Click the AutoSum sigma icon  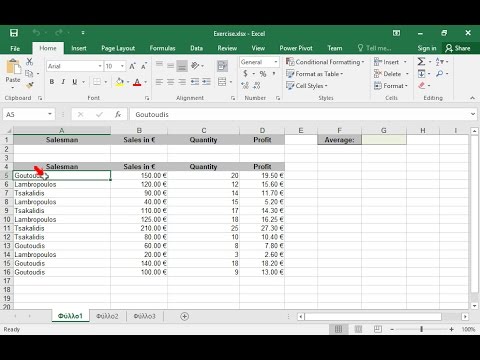[x=421, y=62]
